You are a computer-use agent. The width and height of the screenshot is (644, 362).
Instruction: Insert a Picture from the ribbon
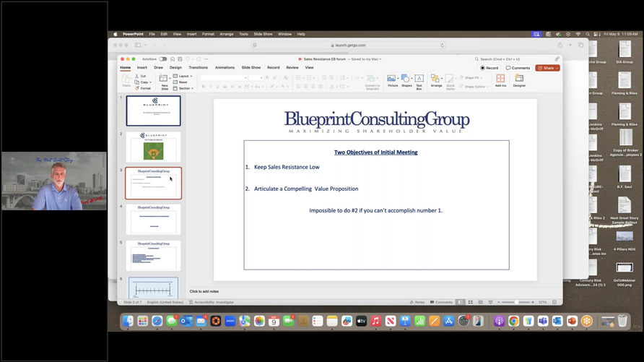(392, 80)
